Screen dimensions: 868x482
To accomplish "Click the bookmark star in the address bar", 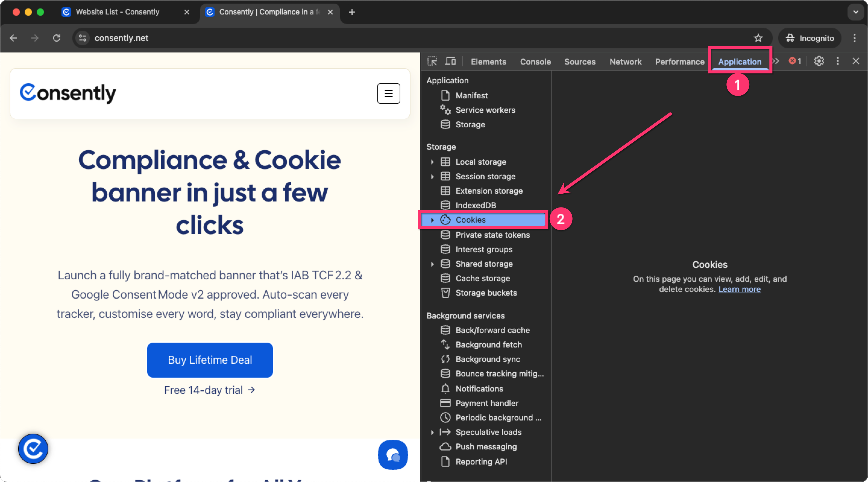I will pos(759,38).
